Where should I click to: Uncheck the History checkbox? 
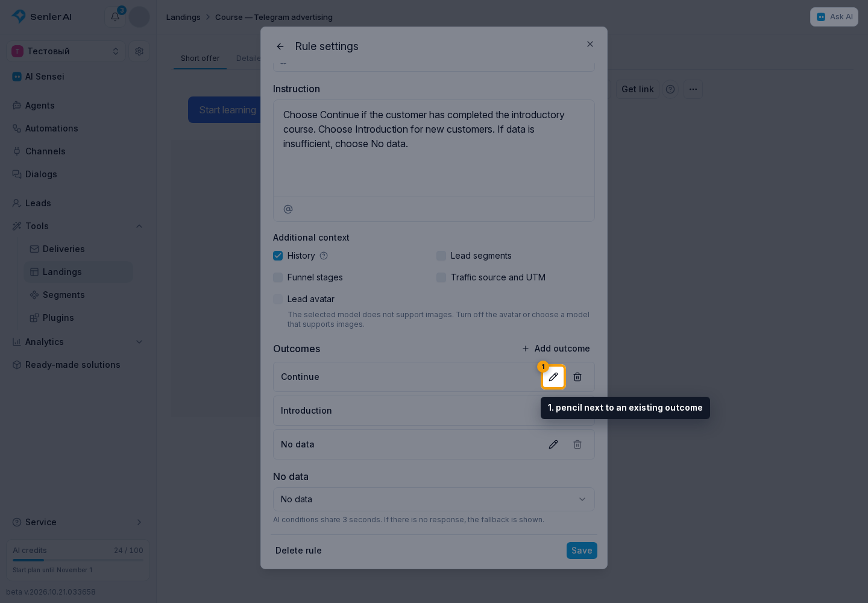coord(278,256)
